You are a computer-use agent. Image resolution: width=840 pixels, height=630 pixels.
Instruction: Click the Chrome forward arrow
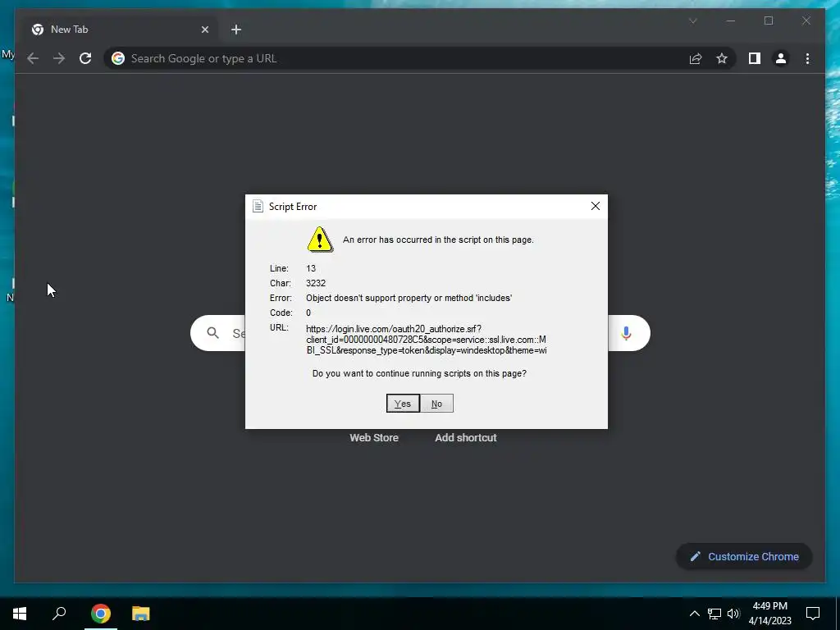pos(59,58)
